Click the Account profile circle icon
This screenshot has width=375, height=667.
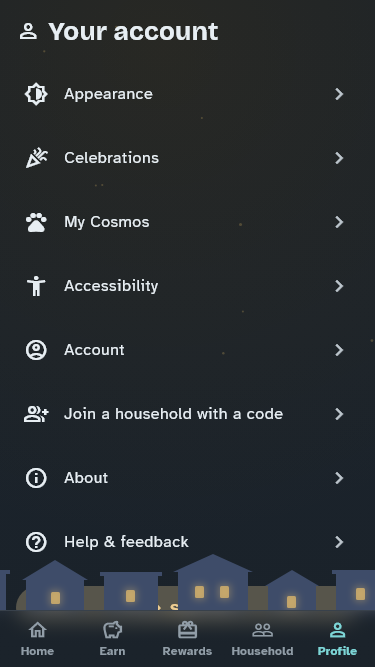pos(36,350)
